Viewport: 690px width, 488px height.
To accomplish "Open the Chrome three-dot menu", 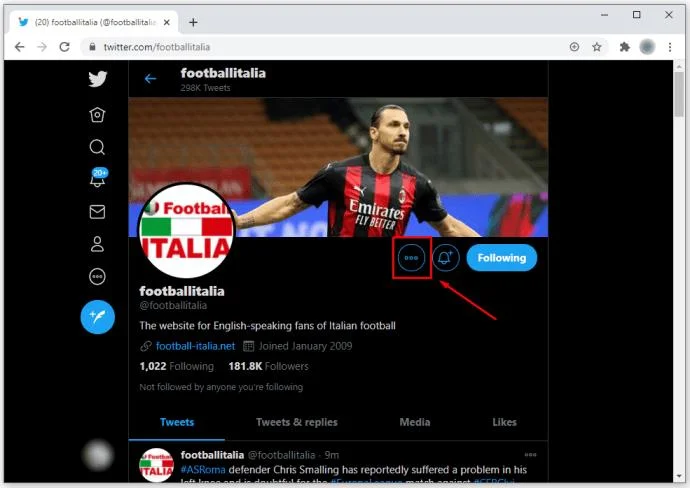I will click(670, 47).
